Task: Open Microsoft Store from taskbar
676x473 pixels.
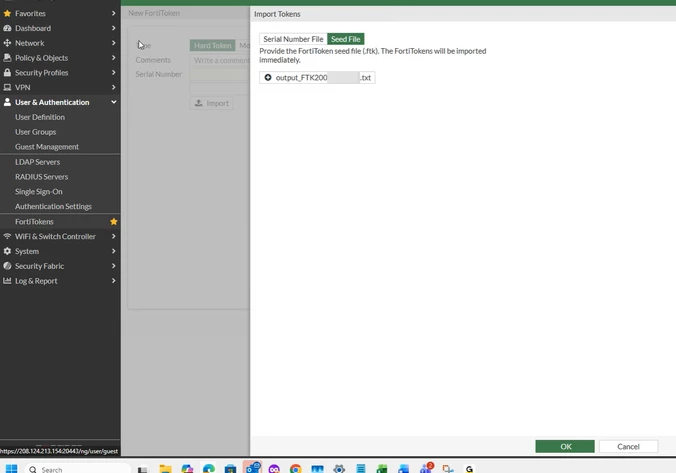Action: [230, 469]
